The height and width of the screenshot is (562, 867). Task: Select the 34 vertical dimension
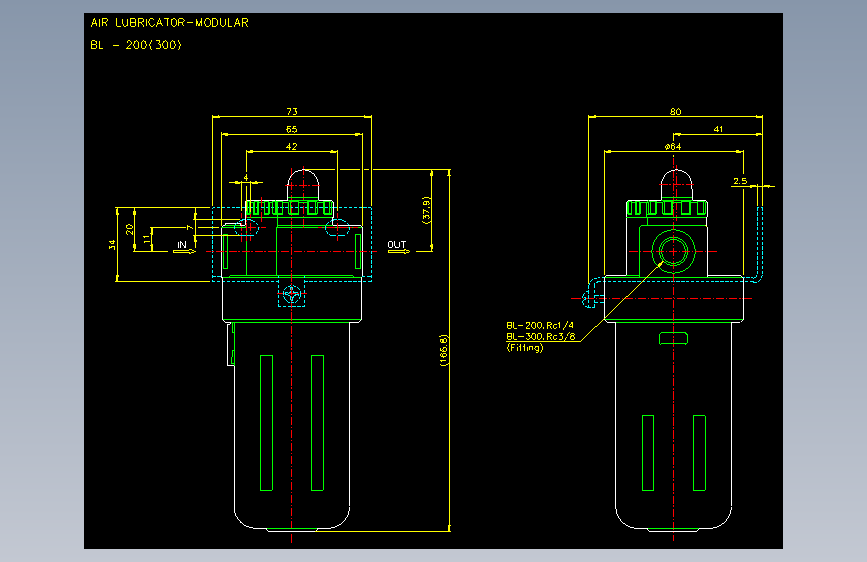pyautogui.click(x=112, y=244)
